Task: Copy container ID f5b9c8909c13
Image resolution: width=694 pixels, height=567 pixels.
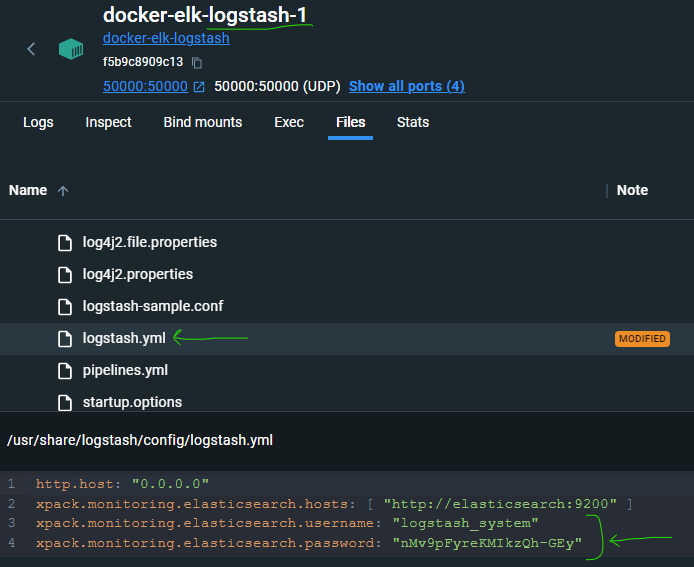Action: click(197, 63)
